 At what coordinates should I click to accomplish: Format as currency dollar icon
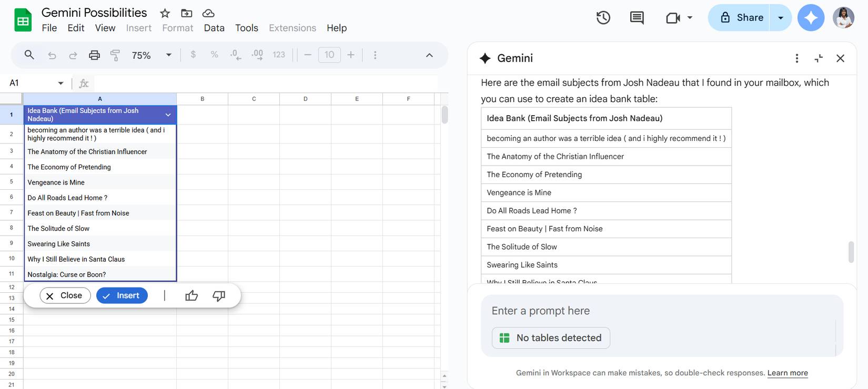(193, 54)
